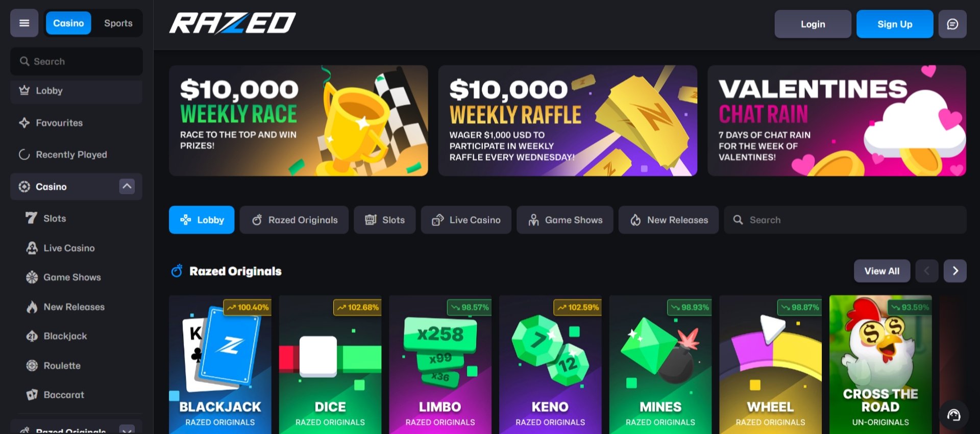Show next Razed Originals games arrow
The image size is (980, 434).
tap(955, 271)
